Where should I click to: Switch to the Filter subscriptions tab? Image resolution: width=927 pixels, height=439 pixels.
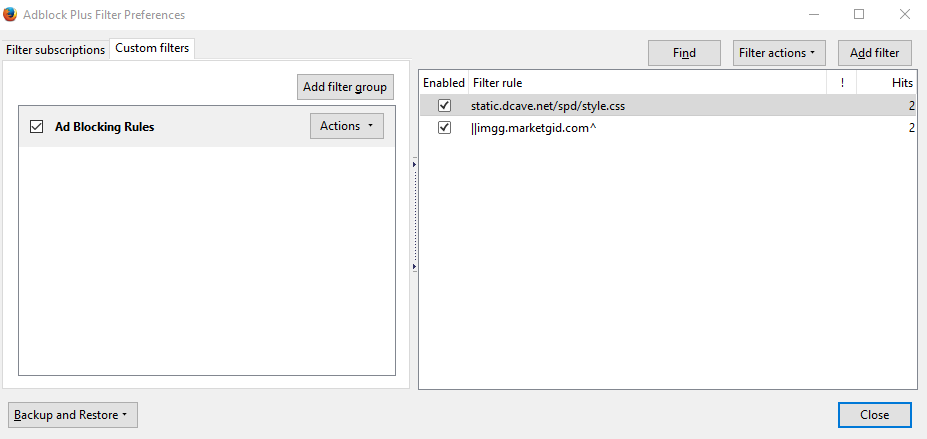(x=56, y=50)
